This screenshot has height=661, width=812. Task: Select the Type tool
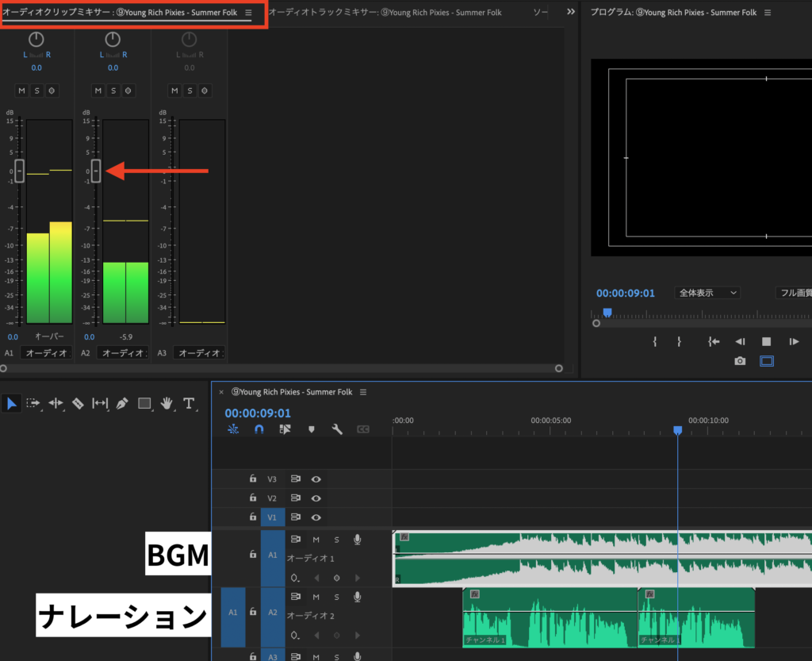click(189, 403)
